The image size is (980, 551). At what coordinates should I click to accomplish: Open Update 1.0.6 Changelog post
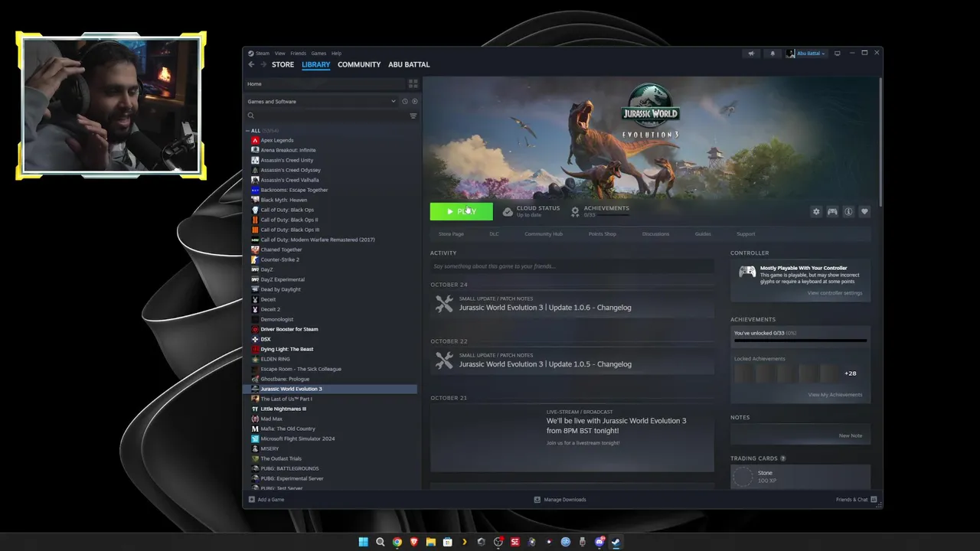click(572, 304)
